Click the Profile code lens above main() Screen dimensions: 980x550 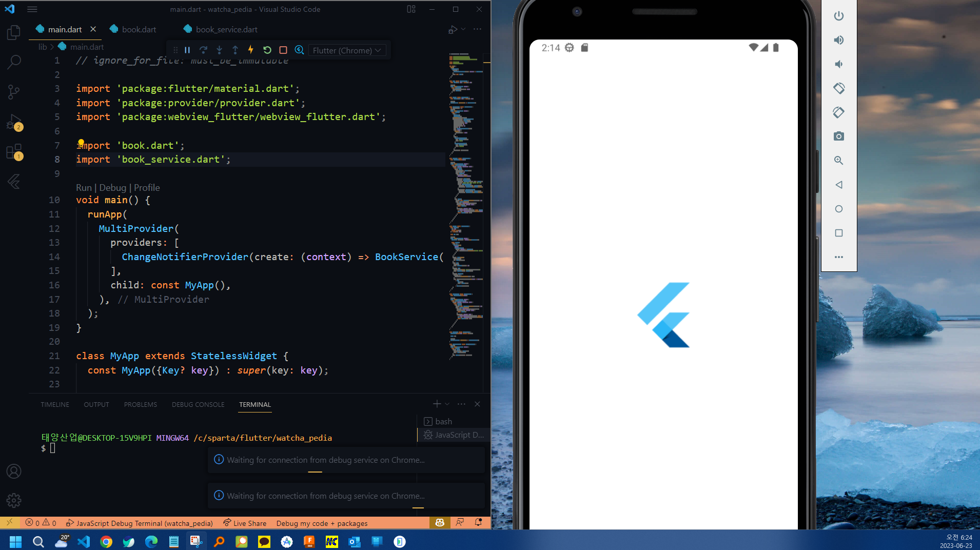click(147, 188)
